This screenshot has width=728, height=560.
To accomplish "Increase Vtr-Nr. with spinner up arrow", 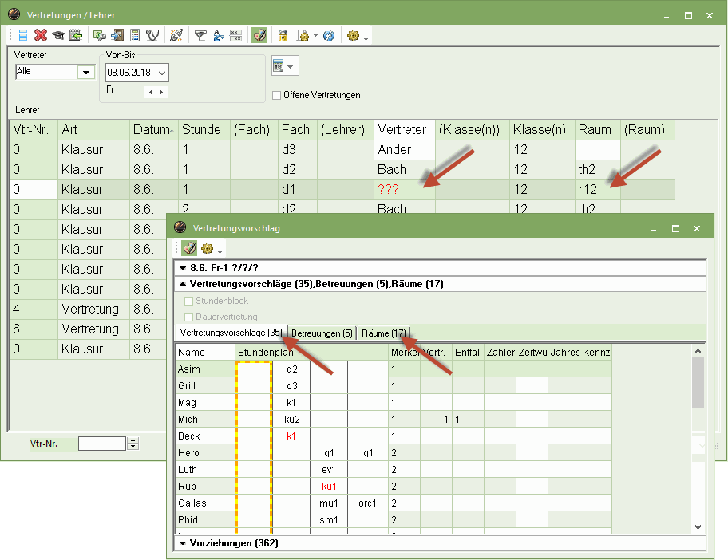I will tap(133, 440).
